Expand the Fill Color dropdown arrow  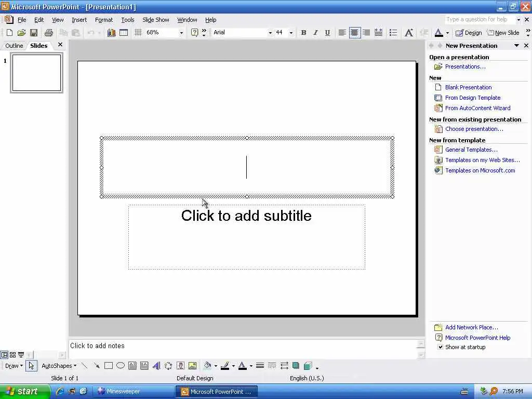pyautogui.click(x=216, y=366)
